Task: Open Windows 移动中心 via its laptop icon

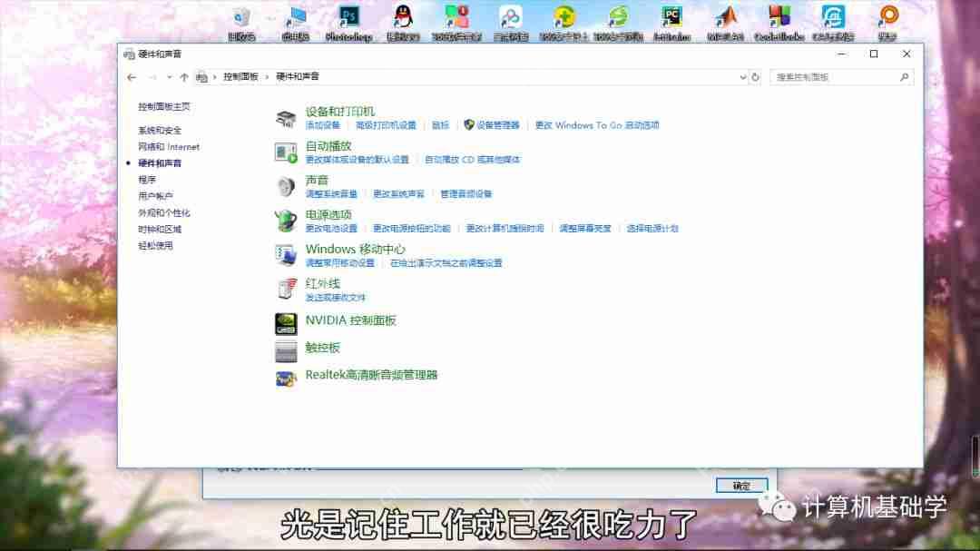Action: (x=286, y=255)
